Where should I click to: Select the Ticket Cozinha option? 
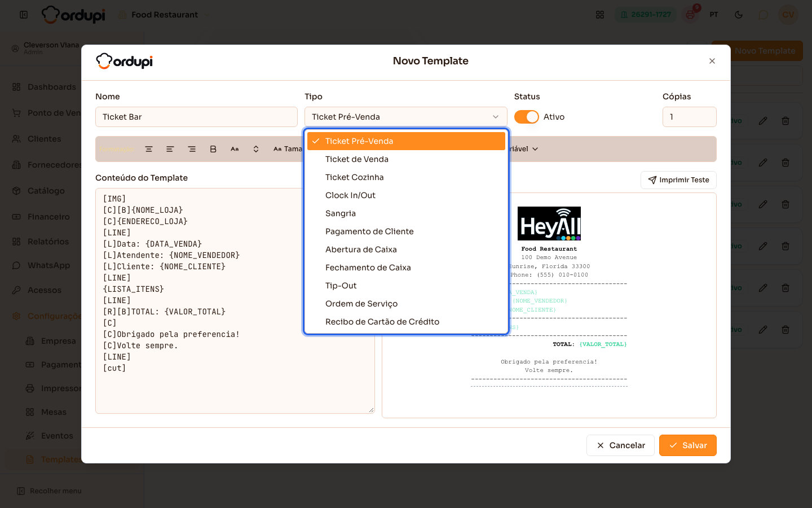(406, 177)
